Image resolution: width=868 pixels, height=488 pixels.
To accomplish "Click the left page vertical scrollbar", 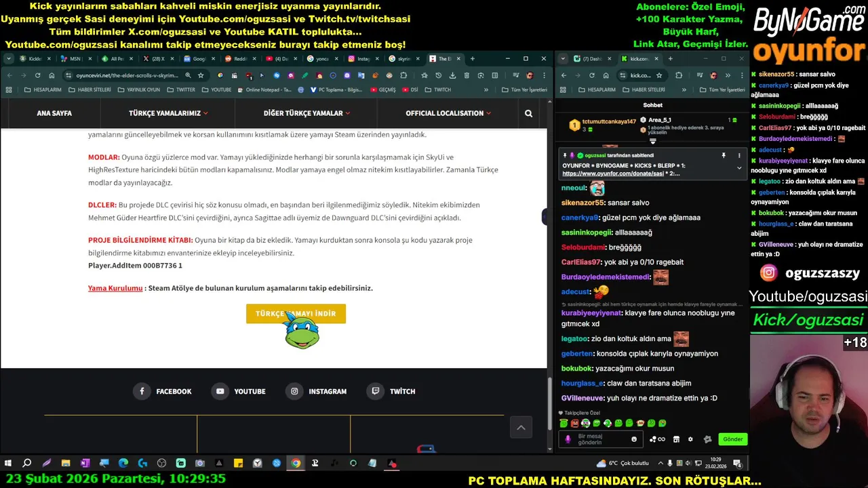I will pos(550,403).
